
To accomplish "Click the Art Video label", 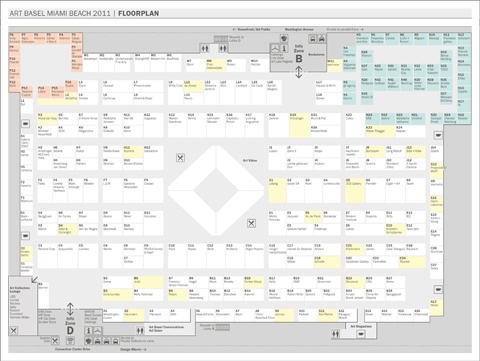I will tap(250, 160).
